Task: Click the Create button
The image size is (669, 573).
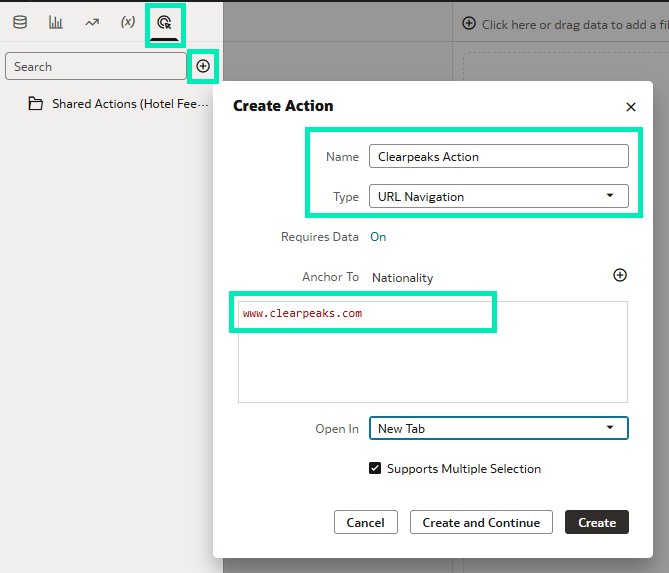Action: 597,522
